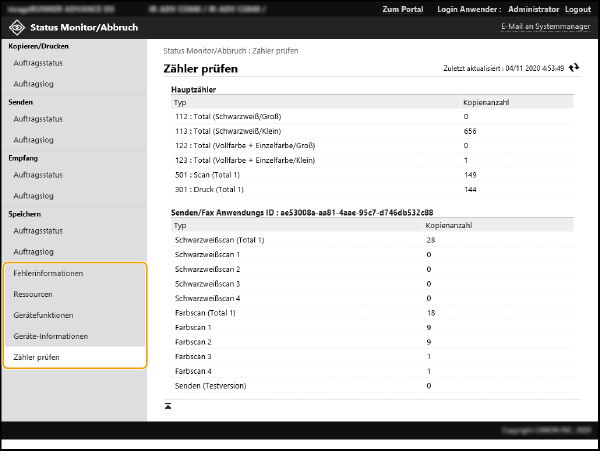The width and height of the screenshot is (600, 451).
Task: Go to the Ressourcen page
Action: [x=33, y=295]
